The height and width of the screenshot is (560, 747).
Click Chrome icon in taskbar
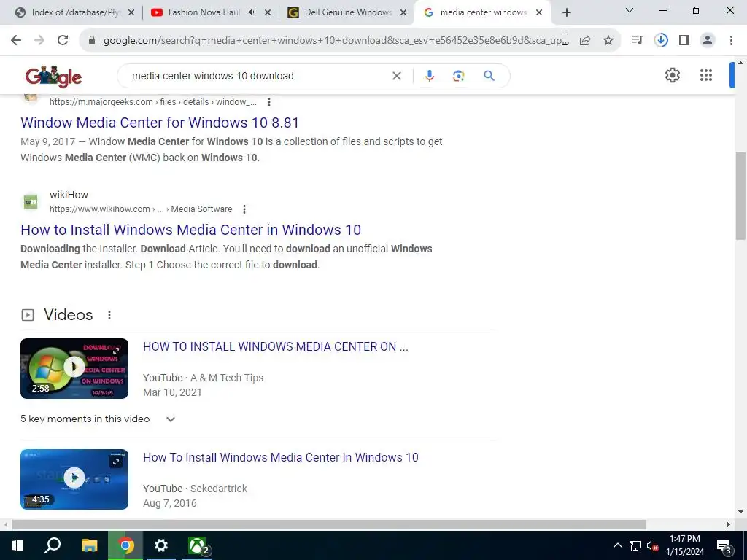[x=125, y=545]
